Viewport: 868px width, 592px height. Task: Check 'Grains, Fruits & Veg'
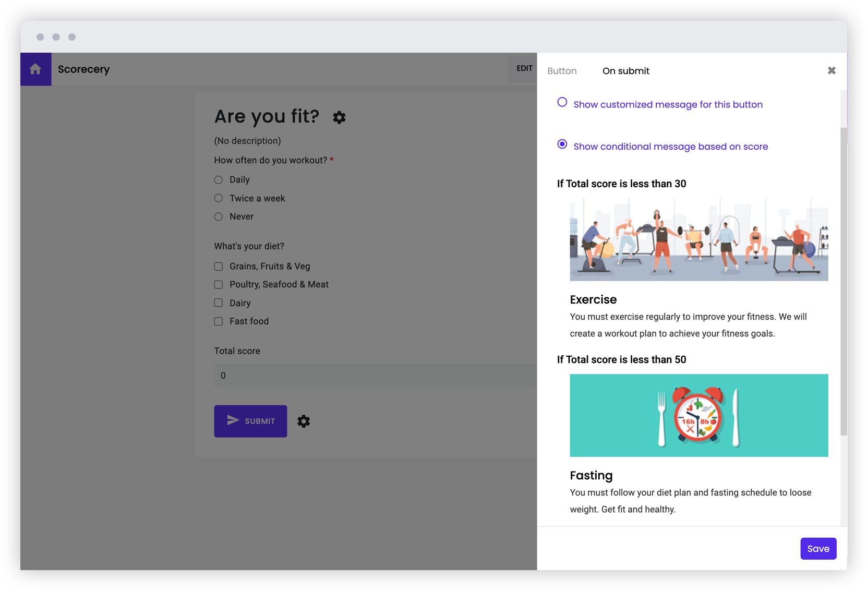218,266
